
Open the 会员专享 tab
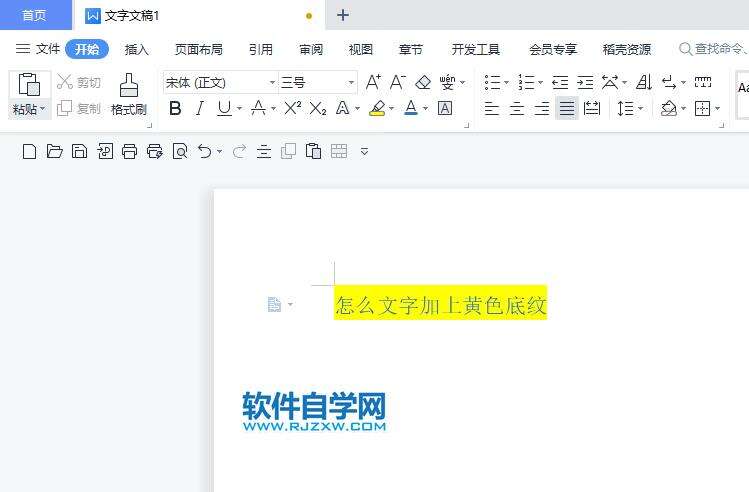(553, 49)
